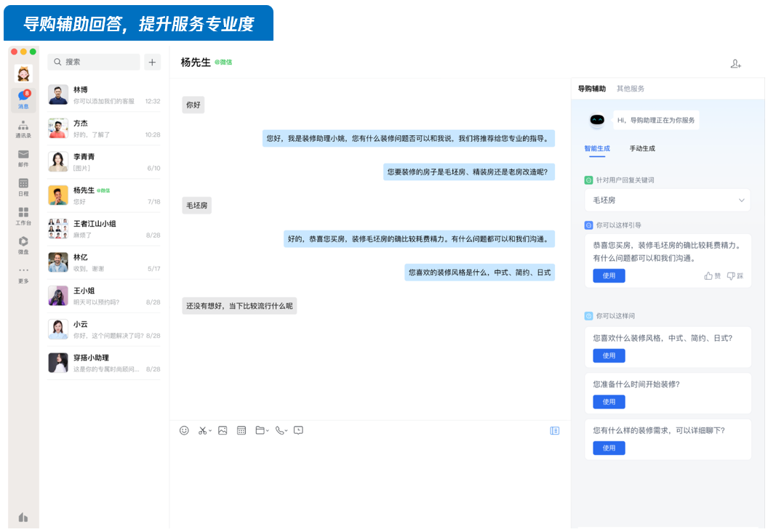Expand the 毛坯房 keyword dropdown
The image size is (768, 532).
coord(741,200)
